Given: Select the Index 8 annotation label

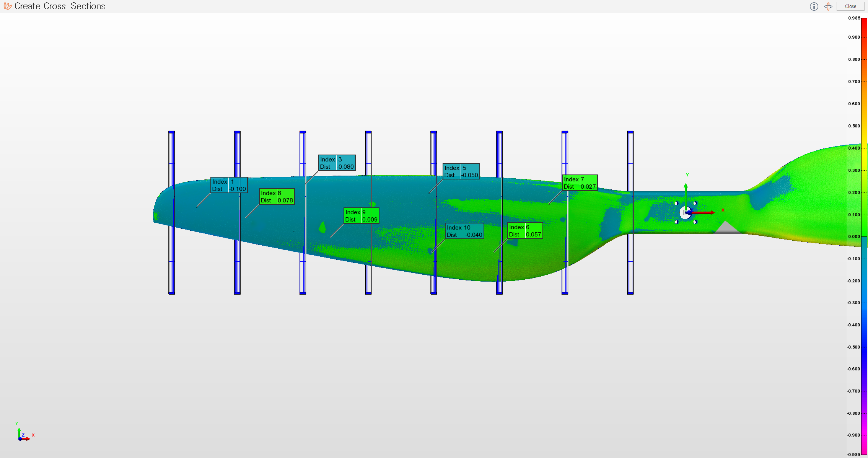Looking at the screenshot, I should (x=277, y=197).
